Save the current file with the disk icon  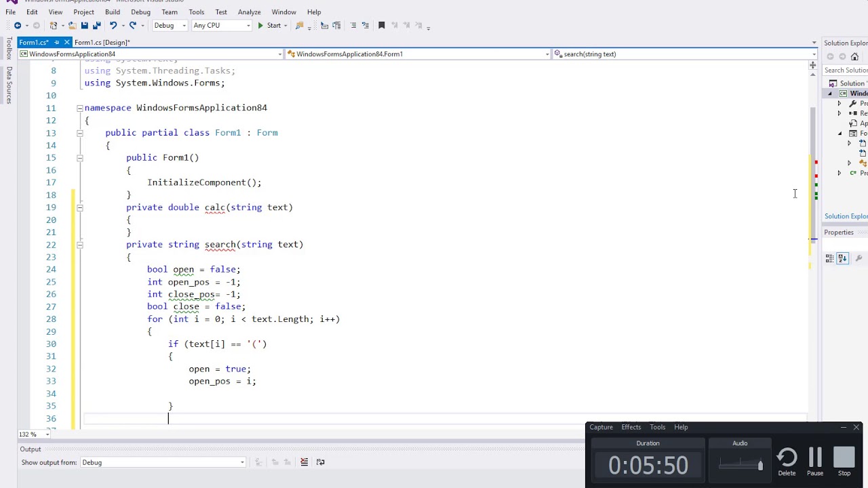(84, 26)
